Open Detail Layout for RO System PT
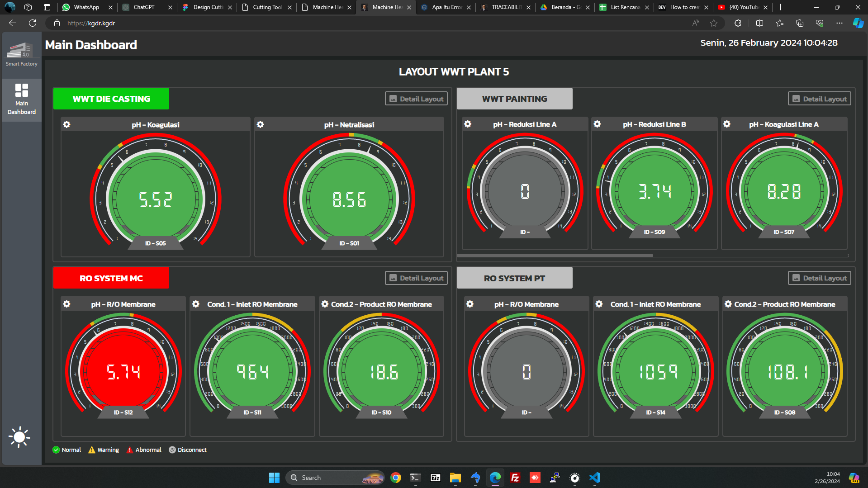The width and height of the screenshot is (868, 488). click(819, 278)
